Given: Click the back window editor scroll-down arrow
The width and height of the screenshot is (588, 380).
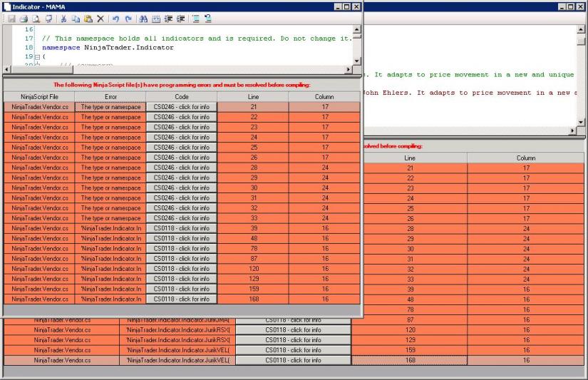Looking at the screenshot, I should pos(581,123).
